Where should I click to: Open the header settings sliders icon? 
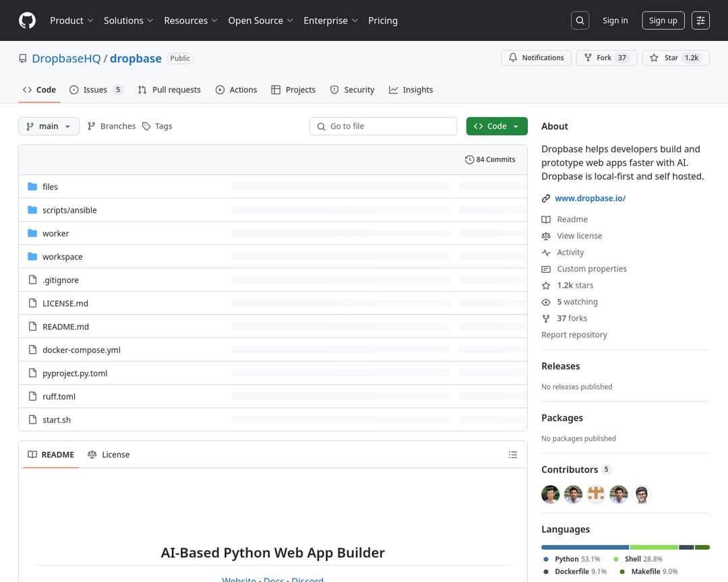[700, 20]
